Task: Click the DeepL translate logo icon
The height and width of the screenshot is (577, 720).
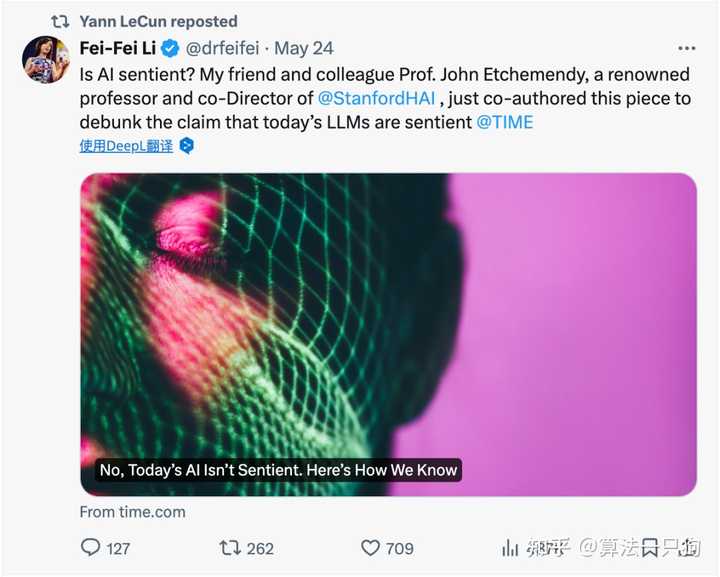Action: [186, 146]
